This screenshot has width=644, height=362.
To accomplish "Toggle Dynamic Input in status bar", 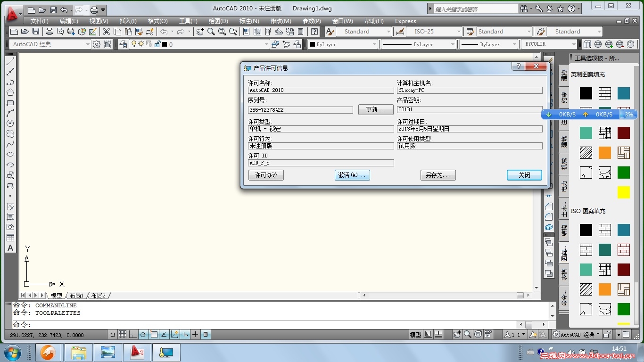I will (185, 335).
